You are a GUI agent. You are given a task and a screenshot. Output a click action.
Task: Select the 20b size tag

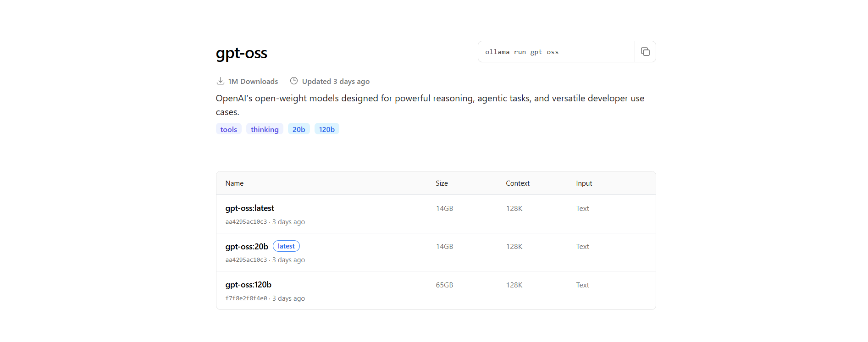pos(299,129)
